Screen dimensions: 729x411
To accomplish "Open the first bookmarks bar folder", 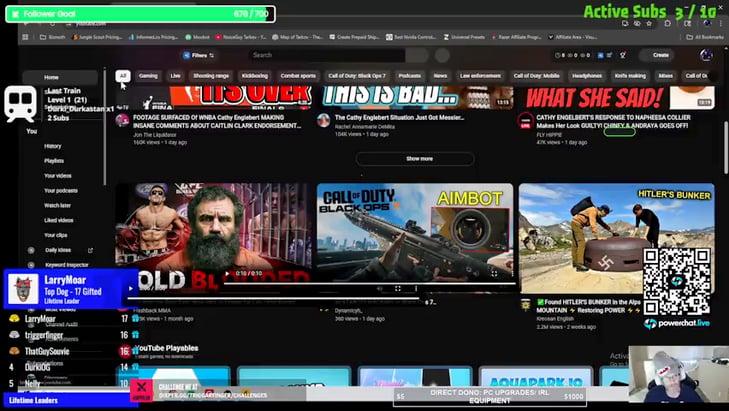I will (53, 37).
